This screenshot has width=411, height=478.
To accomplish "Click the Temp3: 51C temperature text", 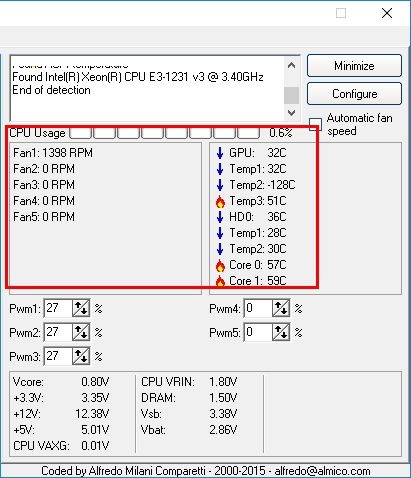I will 258,201.
